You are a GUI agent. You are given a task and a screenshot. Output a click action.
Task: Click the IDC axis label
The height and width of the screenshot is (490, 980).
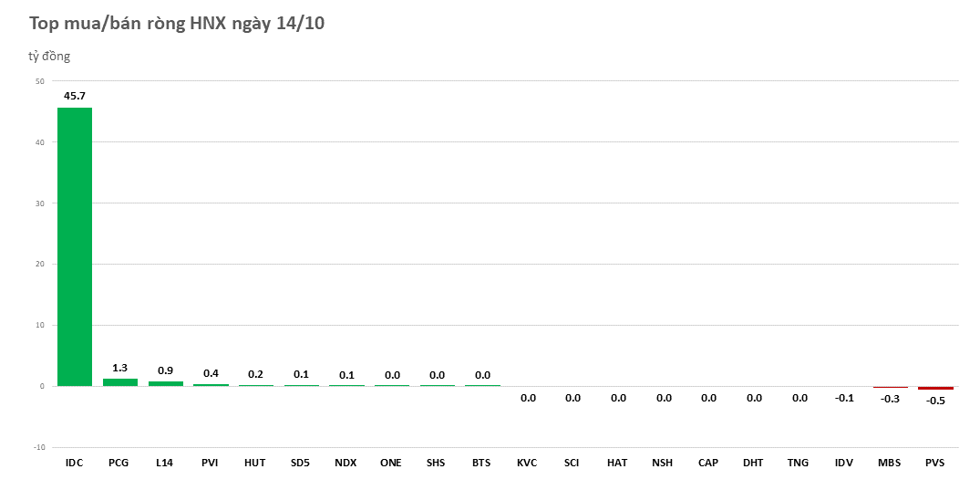coord(75,463)
